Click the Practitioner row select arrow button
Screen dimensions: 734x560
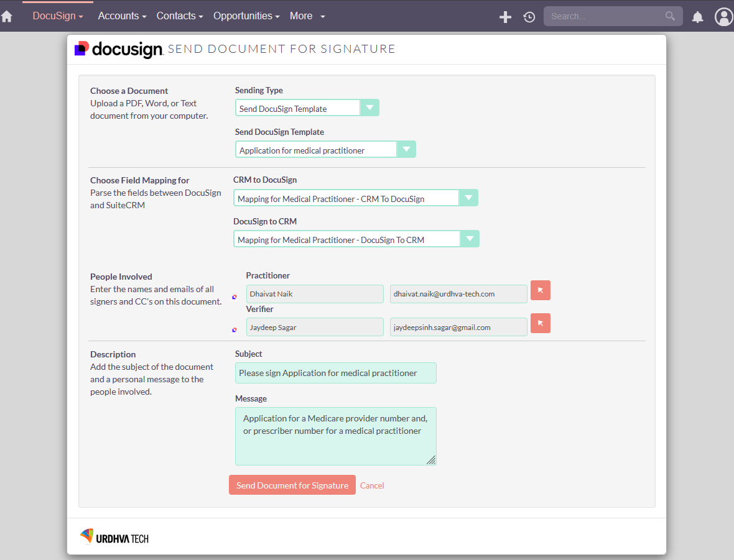[540, 290]
